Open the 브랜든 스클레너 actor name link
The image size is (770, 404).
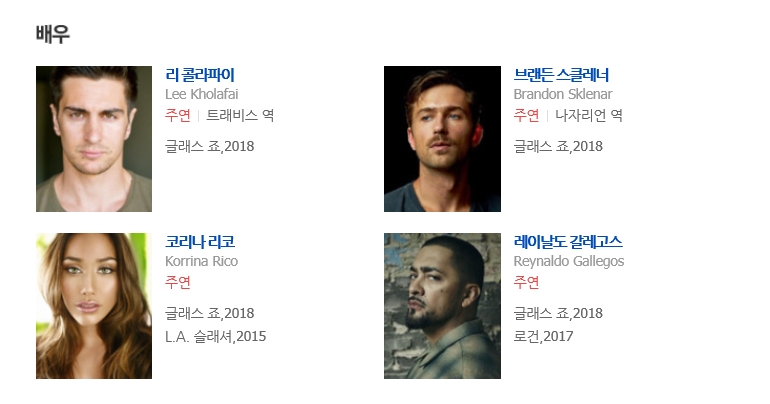(561, 75)
